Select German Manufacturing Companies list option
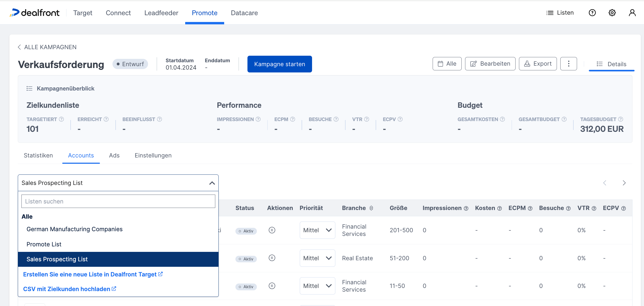 click(x=75, y=229)
